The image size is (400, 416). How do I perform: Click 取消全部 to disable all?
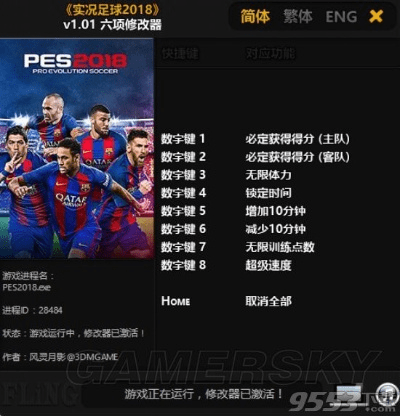pyautogui.click(x=268, y=301)
